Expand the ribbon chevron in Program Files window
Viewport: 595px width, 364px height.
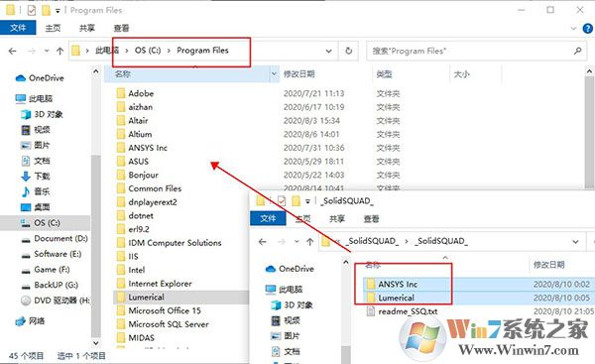pyautogui.click(x=573, y=29)
